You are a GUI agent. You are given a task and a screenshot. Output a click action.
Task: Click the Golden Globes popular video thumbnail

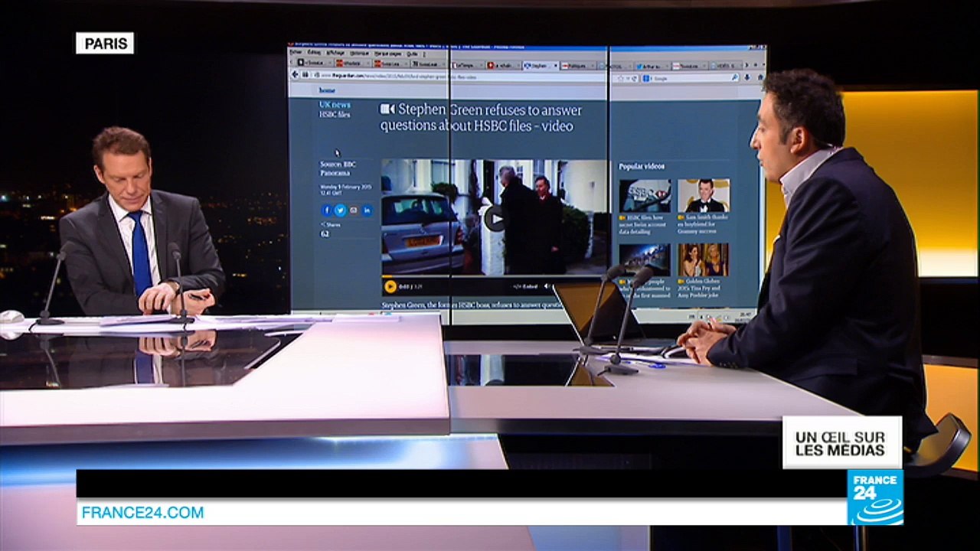coord(704,260)
